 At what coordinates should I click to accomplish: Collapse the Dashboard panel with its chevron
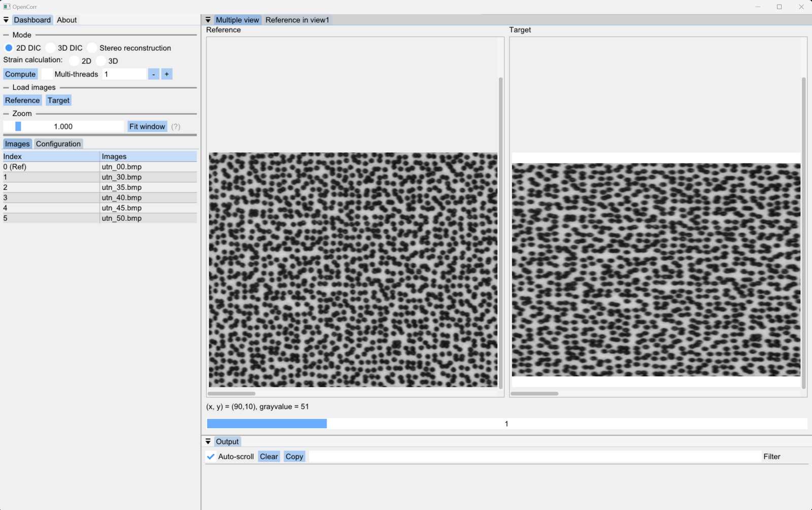coord(6,20)
